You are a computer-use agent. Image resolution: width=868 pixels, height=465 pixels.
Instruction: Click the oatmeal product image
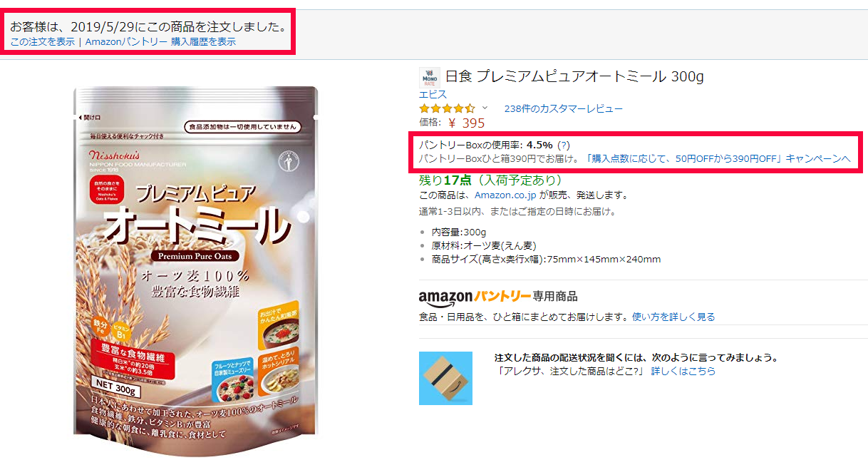(196, 260)
